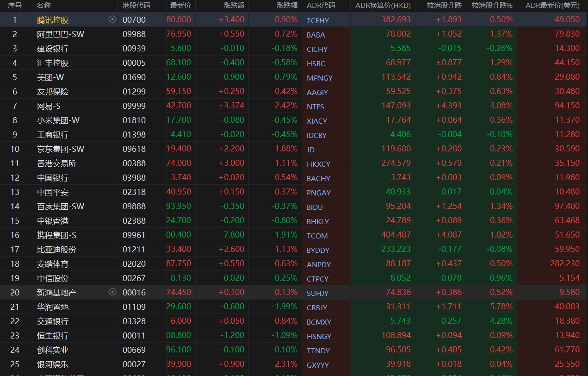The image size is (588, 376).
Task: Select 友邦保险 in the name column
Action: [53, 92]
